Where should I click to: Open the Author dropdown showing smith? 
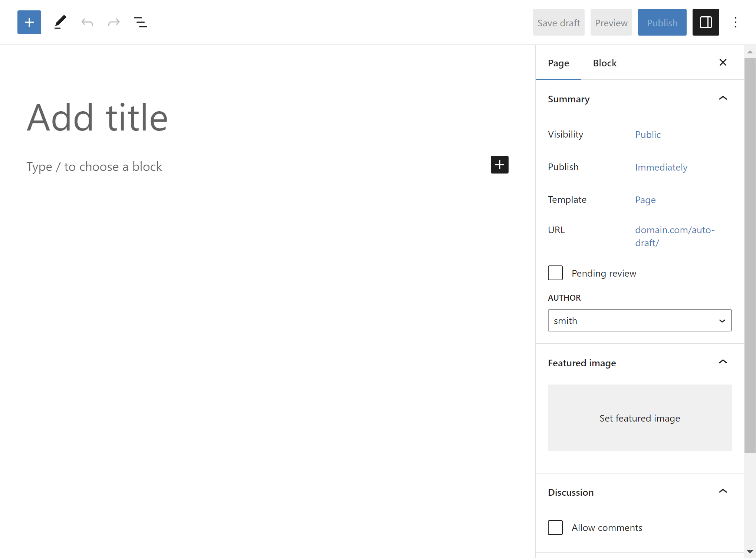click(x=640, y=320)
